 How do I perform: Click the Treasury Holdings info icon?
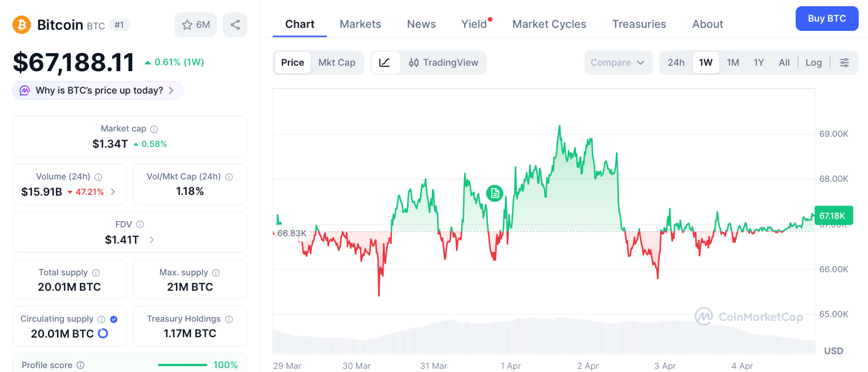point(229,319)
